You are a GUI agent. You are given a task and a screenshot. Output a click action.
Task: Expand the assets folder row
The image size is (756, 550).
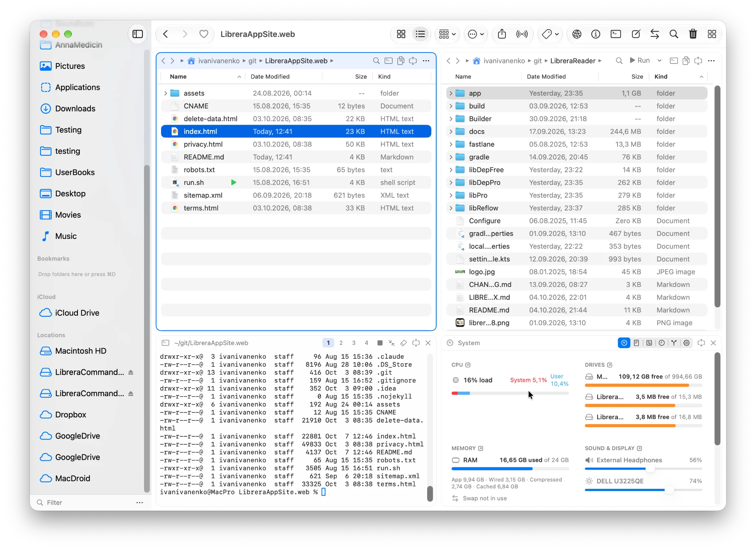(166, 93)
